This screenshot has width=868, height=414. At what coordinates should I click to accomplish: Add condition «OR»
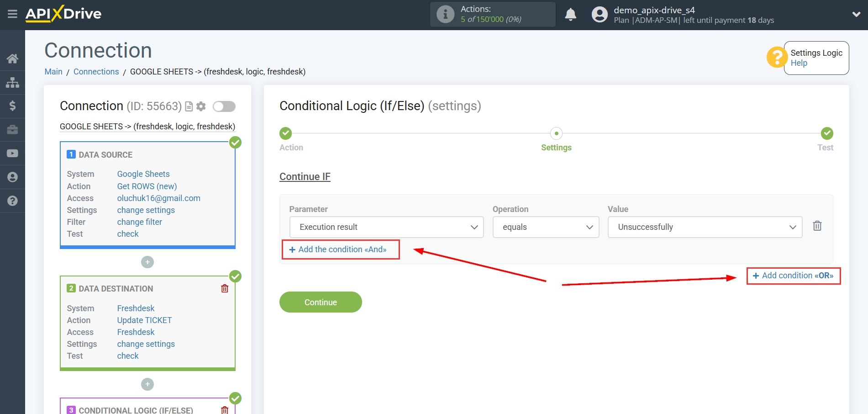pos(793,276)
